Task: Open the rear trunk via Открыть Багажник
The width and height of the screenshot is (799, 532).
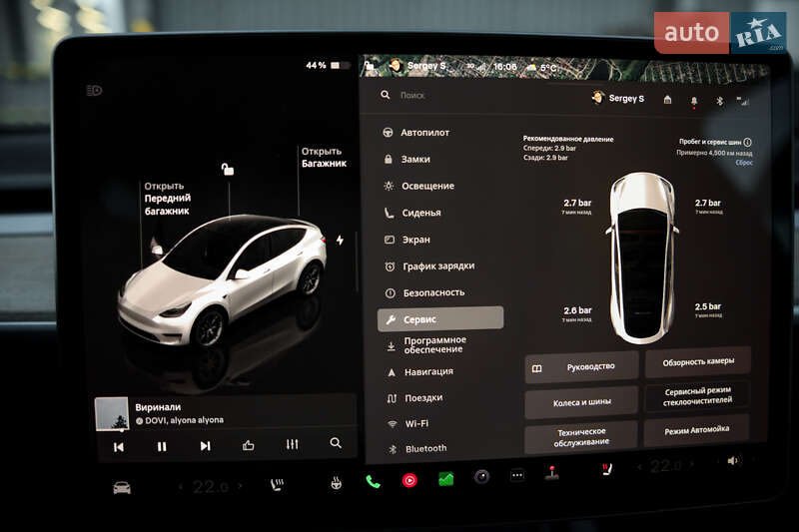Action: tap(324, 158)
